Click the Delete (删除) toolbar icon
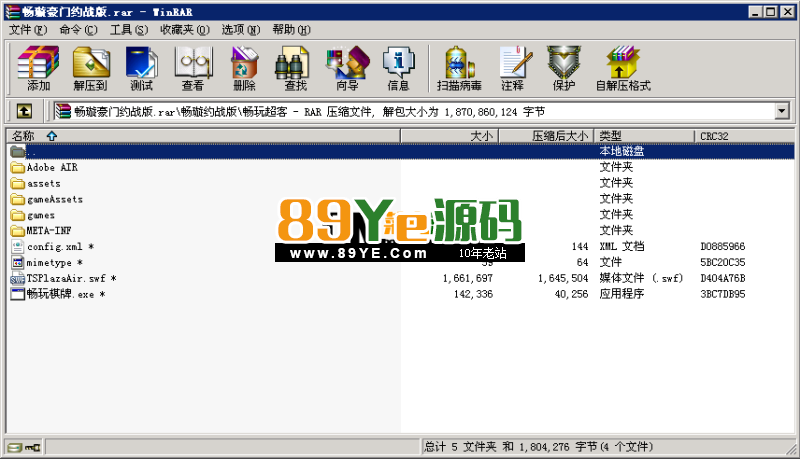This screenshot has width=800, height=459. click(x=244, y=68)
